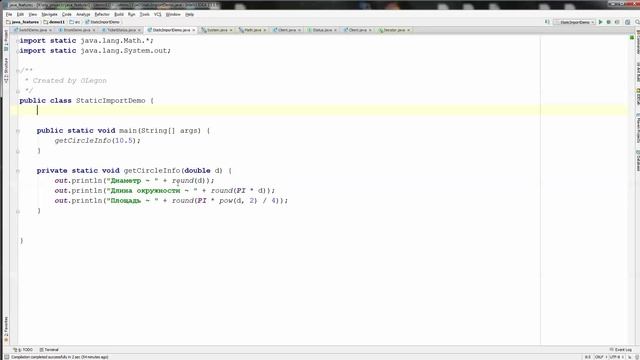Click the compilation completed status message
This screenshot has height=360, width=640.
[x=60, y=357]
